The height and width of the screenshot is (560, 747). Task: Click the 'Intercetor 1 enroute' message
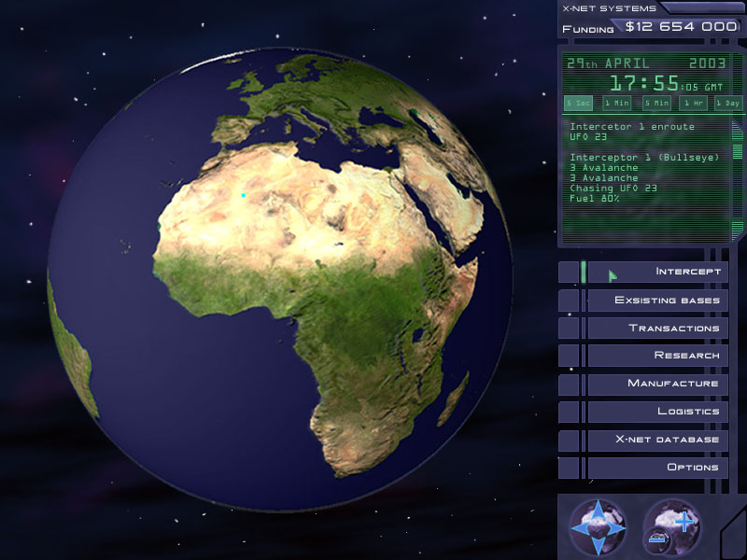[632, 127]
